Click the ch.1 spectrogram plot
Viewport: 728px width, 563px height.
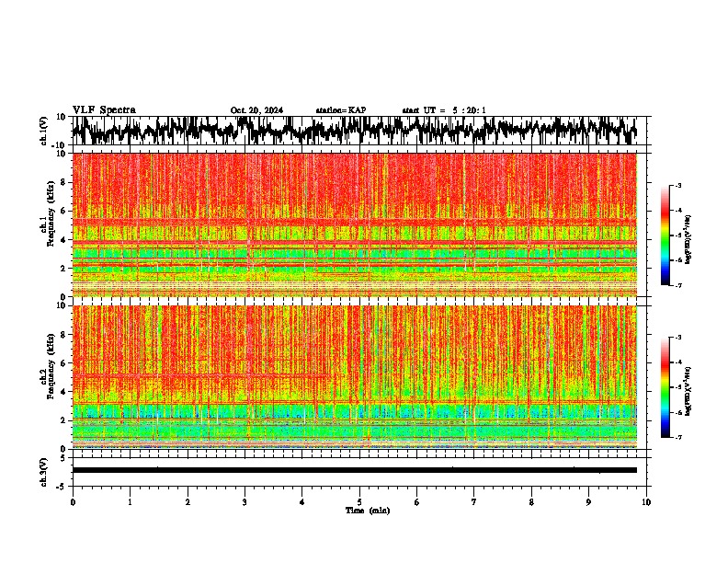[354, 224]
